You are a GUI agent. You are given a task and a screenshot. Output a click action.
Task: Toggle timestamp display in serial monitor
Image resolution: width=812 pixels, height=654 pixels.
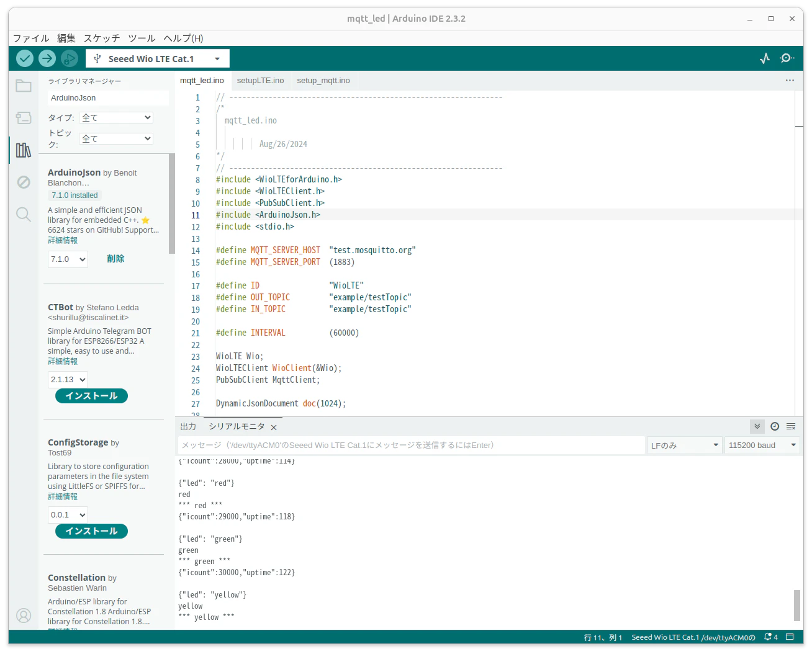pyautogui.click(x=775, y=426)
